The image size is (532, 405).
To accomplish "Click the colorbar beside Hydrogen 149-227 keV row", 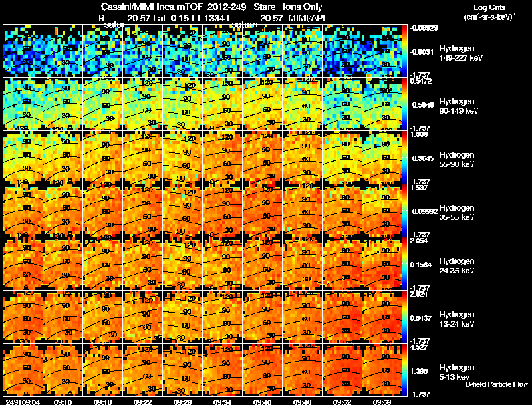I will 404,51.
